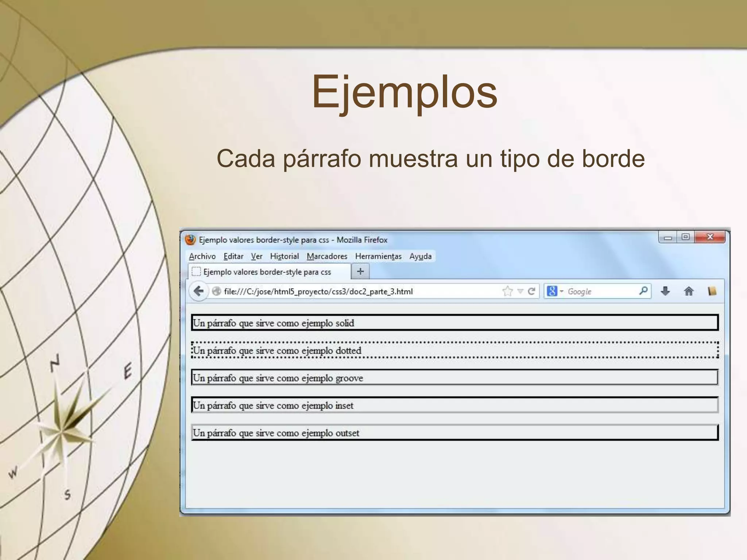Open the Archivo menu
The width and height of the screenshot is (747, 560).
coord(202,256)
